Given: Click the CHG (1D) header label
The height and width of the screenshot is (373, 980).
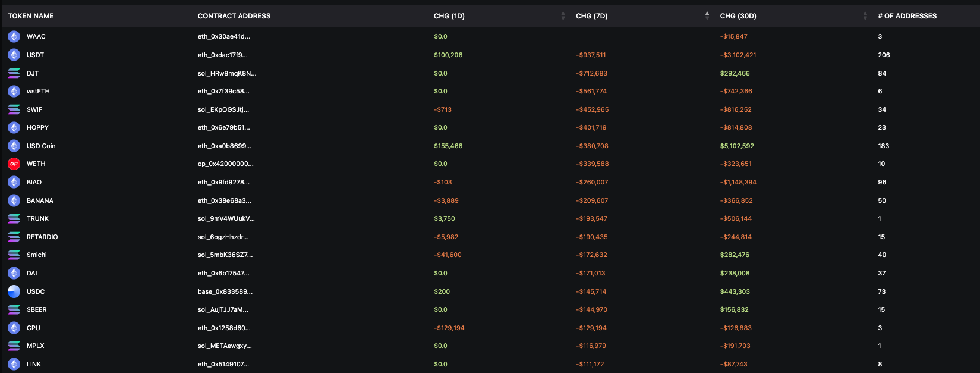Looking at the screenshot, I should point(449,16).
